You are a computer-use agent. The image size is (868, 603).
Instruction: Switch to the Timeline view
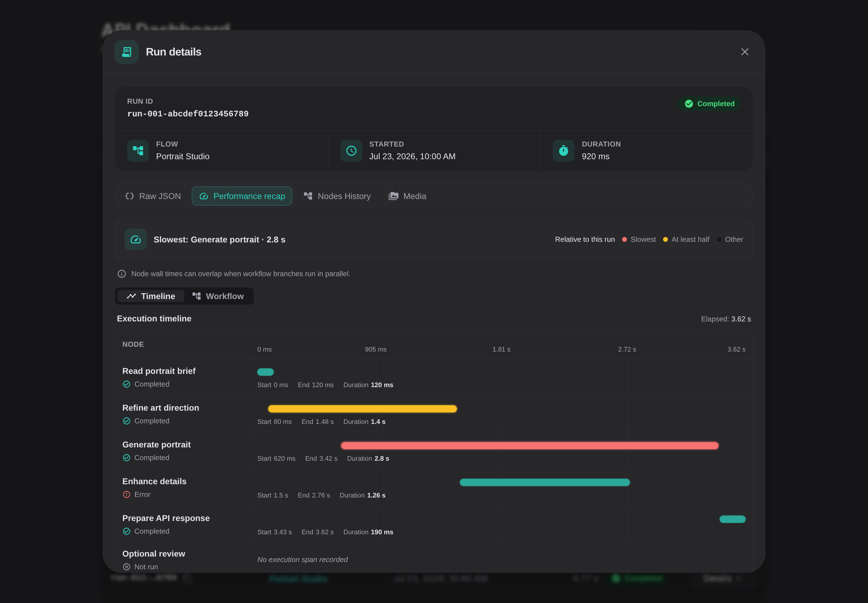pos(151,296)
